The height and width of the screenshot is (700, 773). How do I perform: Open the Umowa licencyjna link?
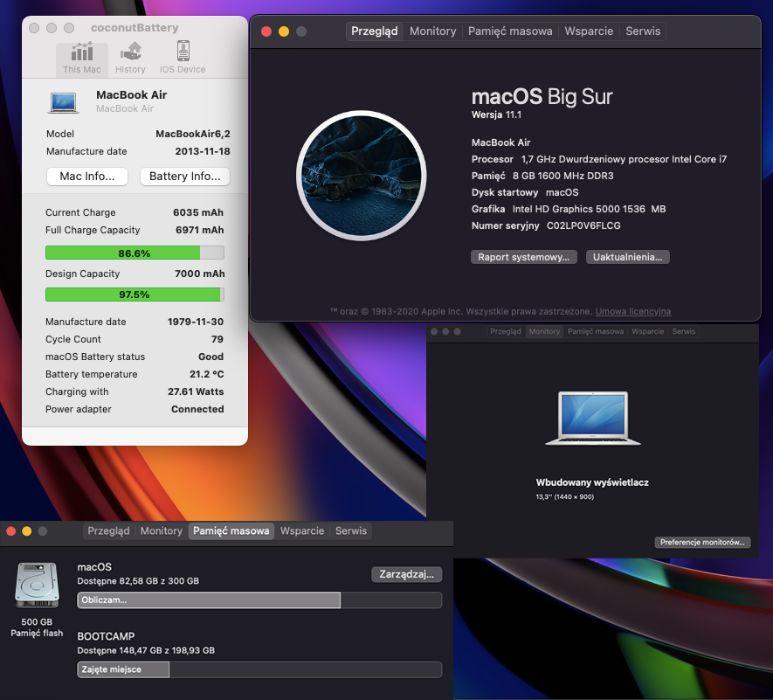(x=633, y=312)
